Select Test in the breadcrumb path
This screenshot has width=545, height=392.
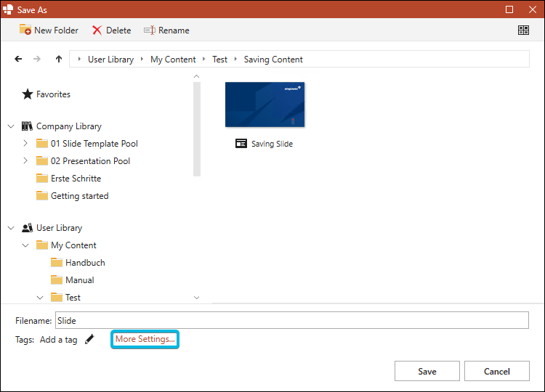(219, 60)
